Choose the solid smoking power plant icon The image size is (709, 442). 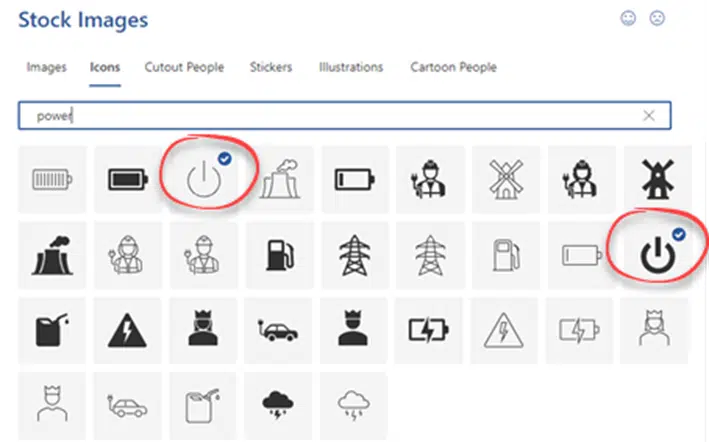(52, 255)
